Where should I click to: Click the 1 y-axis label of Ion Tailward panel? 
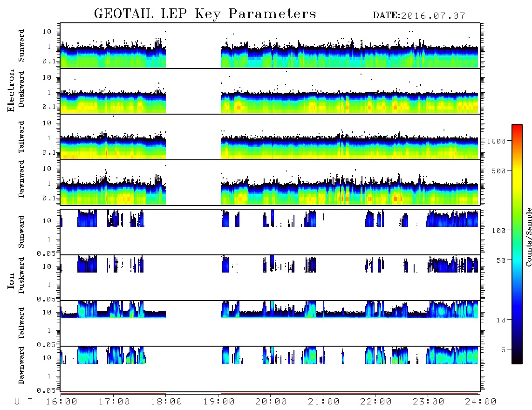49,331
